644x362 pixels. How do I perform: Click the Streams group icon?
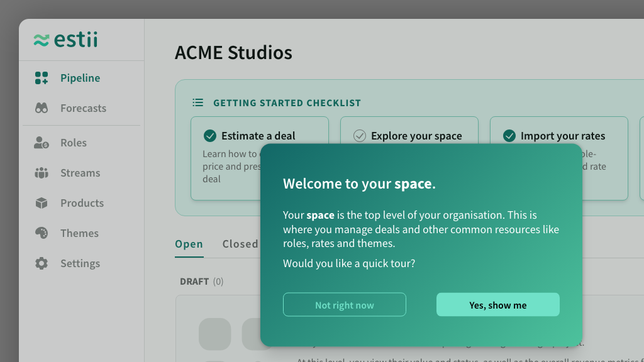(x=42, y=173)
